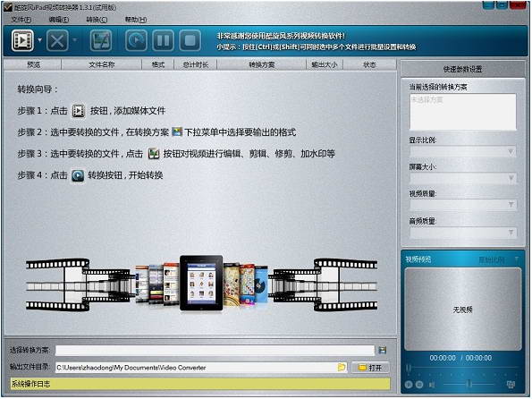This screenshot has height=399, width=532.
Task: Click the 总计时长 column header
Action: click(196, 64)
